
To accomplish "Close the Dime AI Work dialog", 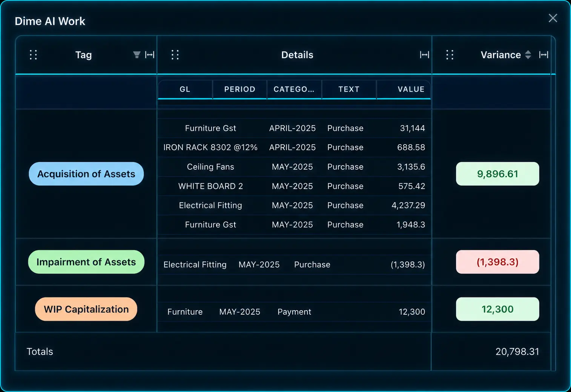I will tap(553, 18).
